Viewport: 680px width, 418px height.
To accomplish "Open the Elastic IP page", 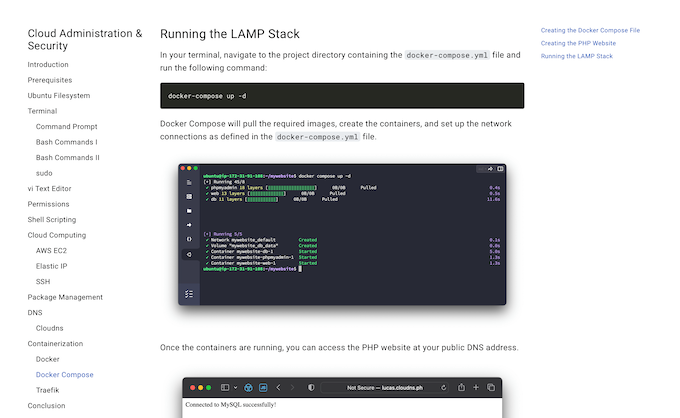I will point(51,266).
